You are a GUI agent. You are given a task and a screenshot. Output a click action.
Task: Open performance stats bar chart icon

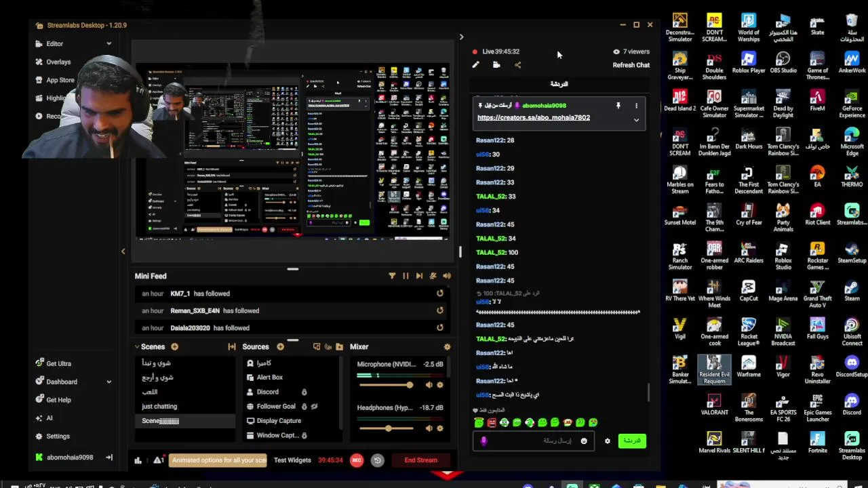coord(138,460)
